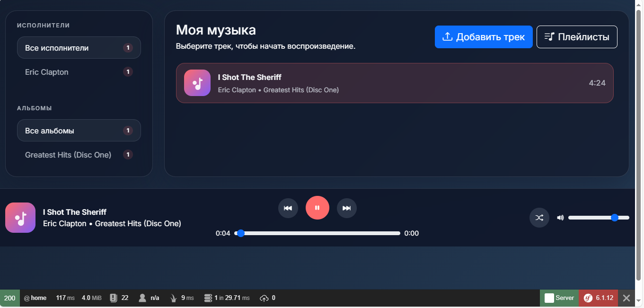Screen dimensions: 644x308
Task: Click the scrollbar down arrow
Action: 639,301
